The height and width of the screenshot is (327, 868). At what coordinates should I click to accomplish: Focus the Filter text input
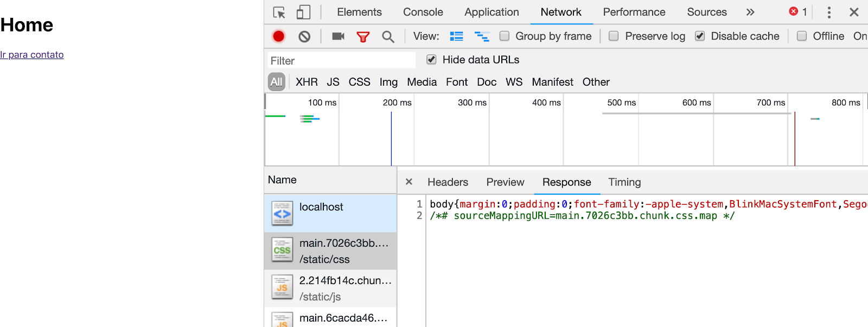pos(341,60)
